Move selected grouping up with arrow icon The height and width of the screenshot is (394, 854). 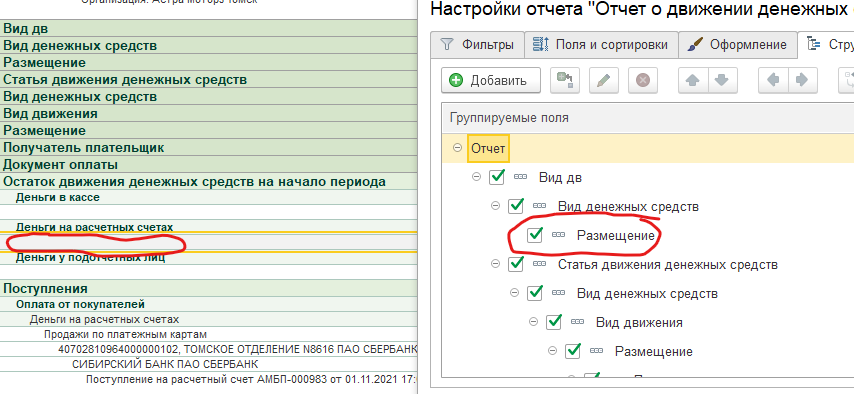click(x=693, y=80)
